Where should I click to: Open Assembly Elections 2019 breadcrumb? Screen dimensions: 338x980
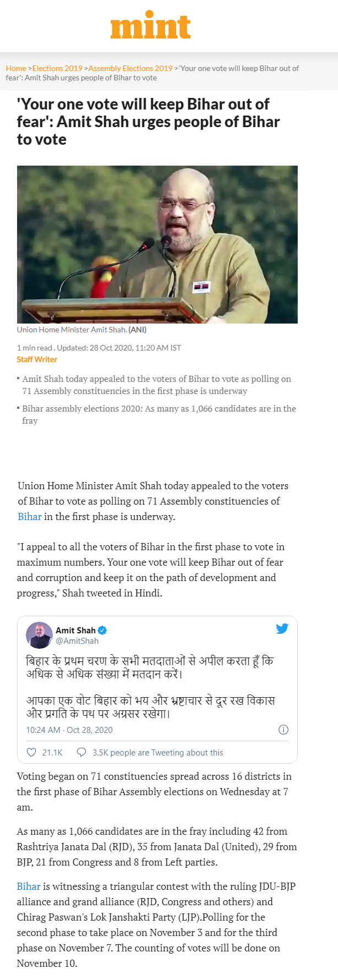tap(130, 68)
